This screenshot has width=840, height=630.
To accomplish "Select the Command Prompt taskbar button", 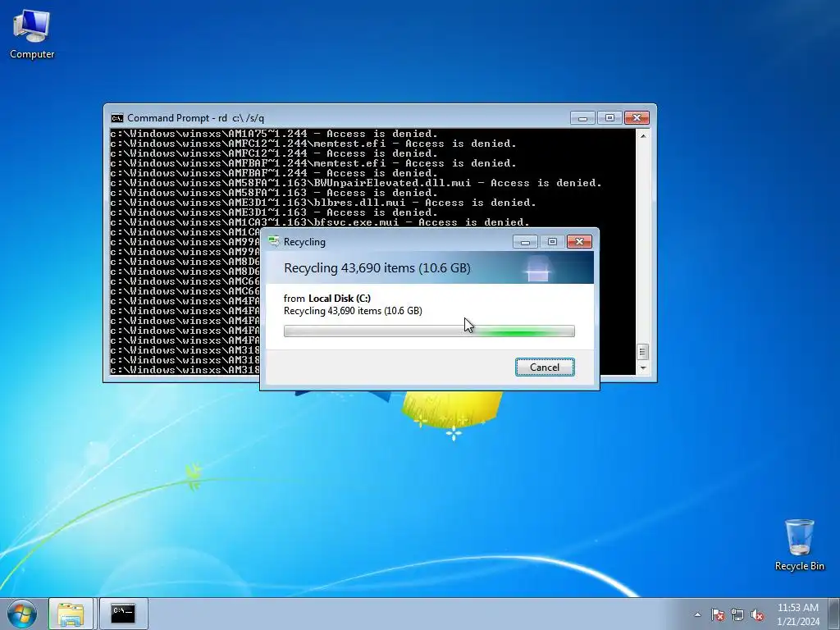I will pyautogui.click(x=123, y=614).
